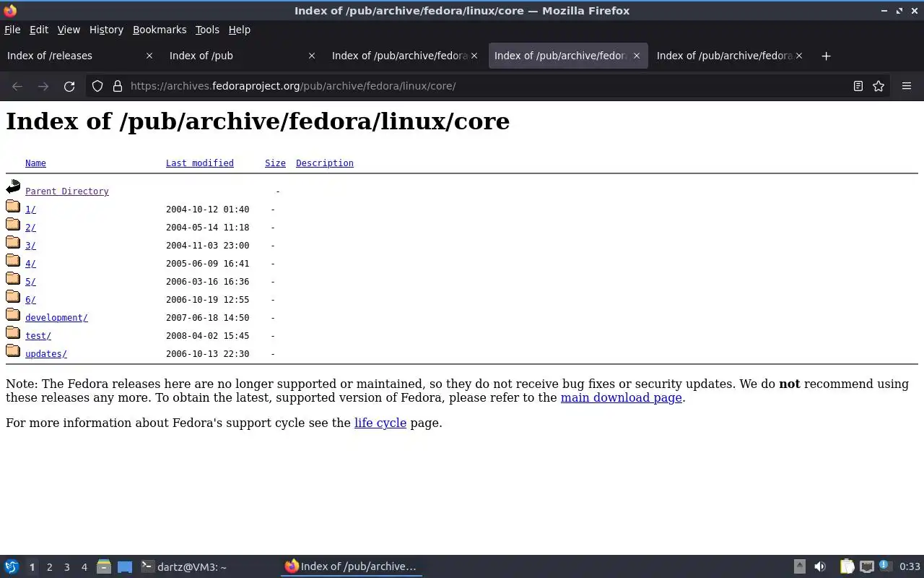Open the development/ directory link
This screenshot has height=578, width=924.
point(56,318)
